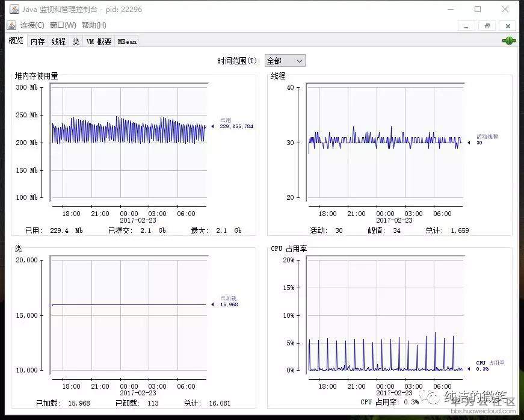Click the 峰值: 34 thread value
Viewport: 524px width, 420px height.
384,230
